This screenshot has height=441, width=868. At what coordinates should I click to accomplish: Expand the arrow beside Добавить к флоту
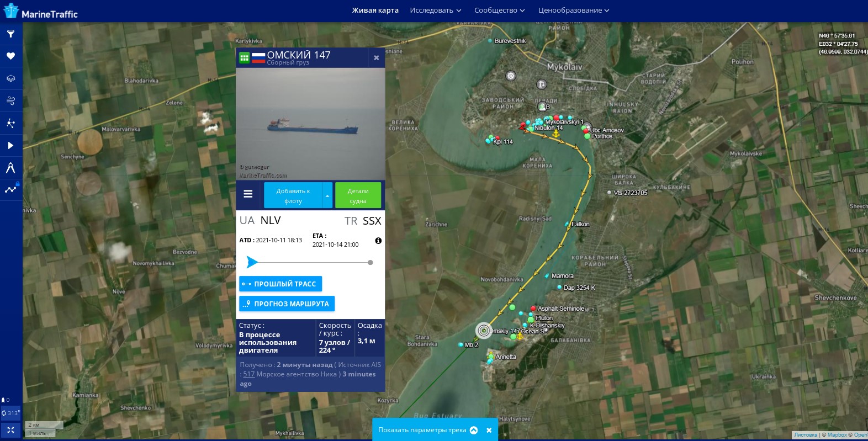point(327,195)
